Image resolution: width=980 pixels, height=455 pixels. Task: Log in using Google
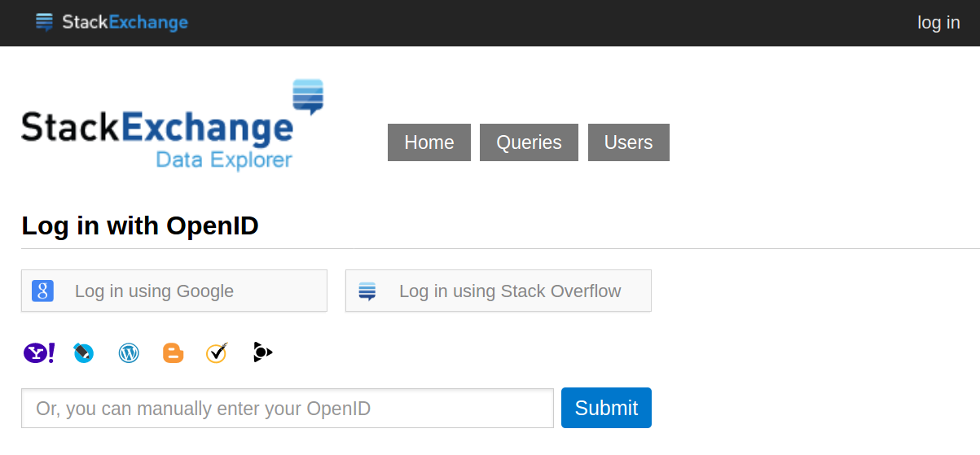pyautogui.click(x=174, y=291)
